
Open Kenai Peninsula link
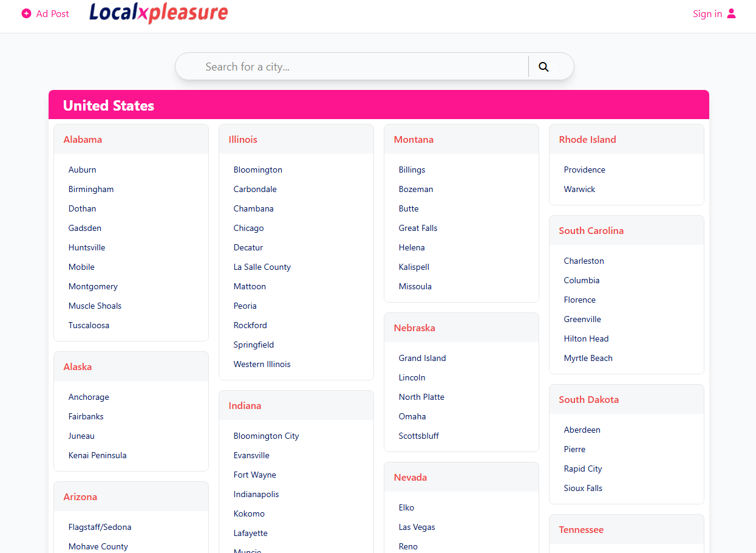(97, 455)
